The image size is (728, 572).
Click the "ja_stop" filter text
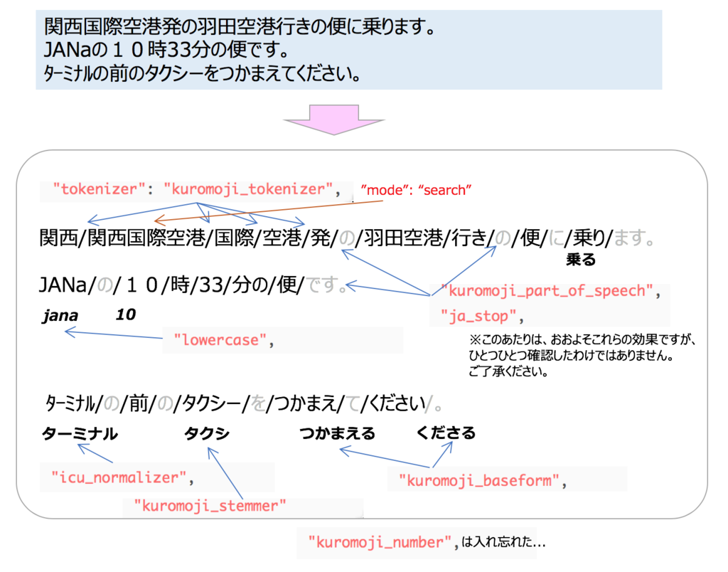478,317
